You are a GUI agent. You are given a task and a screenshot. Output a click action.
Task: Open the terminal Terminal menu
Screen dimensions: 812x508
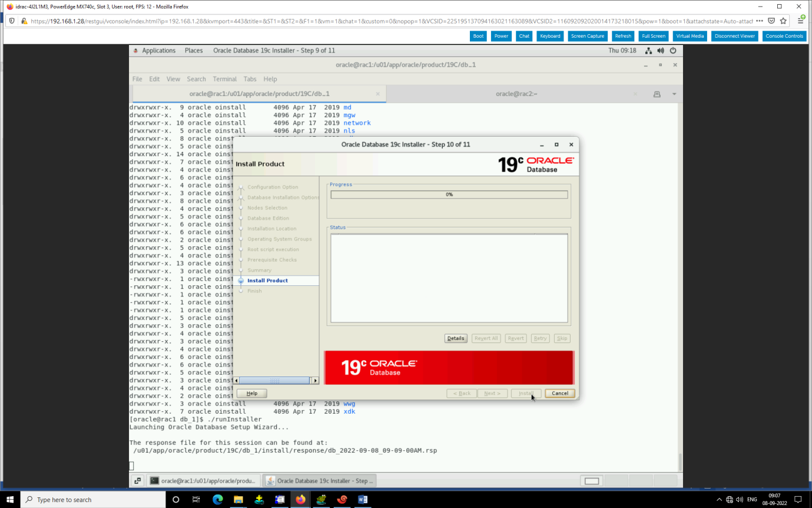point(225,79)
